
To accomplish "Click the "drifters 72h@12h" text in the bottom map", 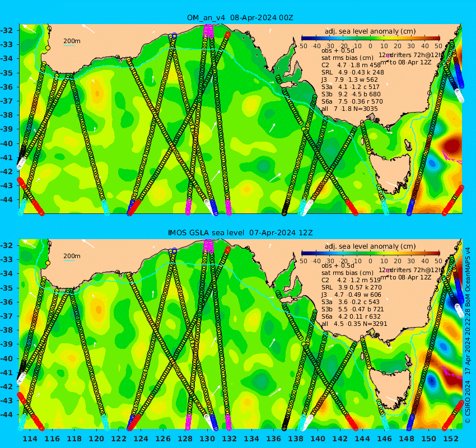I will (417, 270).
